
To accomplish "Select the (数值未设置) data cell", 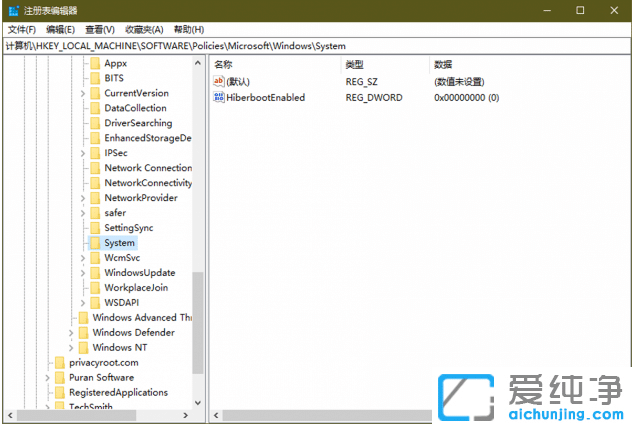I will click(459, 82).
